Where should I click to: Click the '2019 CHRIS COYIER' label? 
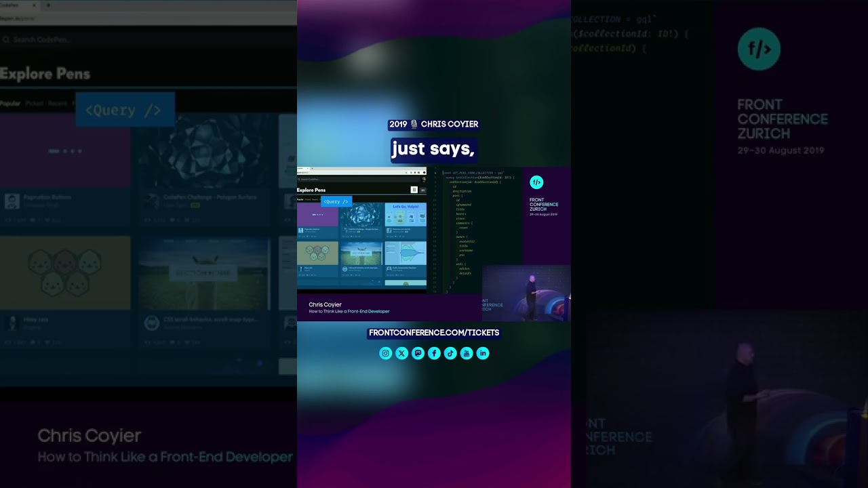(x=434, y=125)
